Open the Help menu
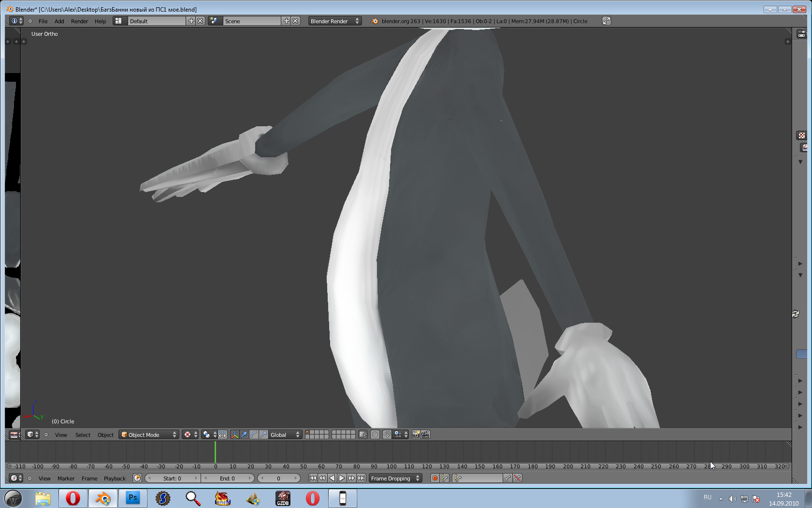This screenshot has height=508, width=812. [101, 21]
